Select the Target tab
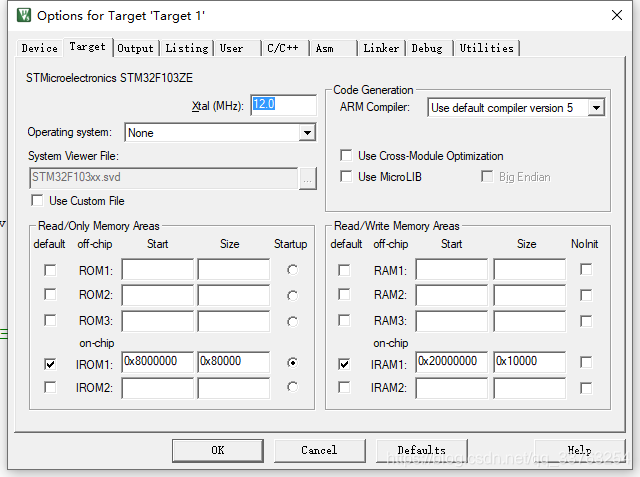This screenshot has height=477, width=640. pos(87,47)
